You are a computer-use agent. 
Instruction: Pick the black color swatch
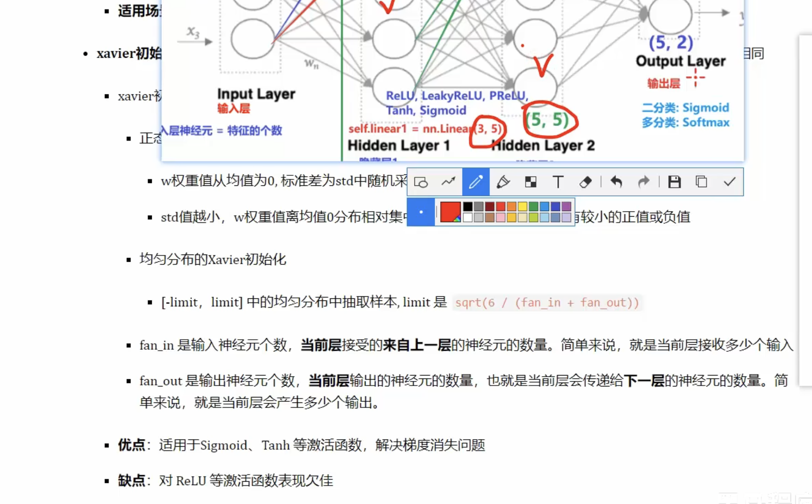coord(468,206)
